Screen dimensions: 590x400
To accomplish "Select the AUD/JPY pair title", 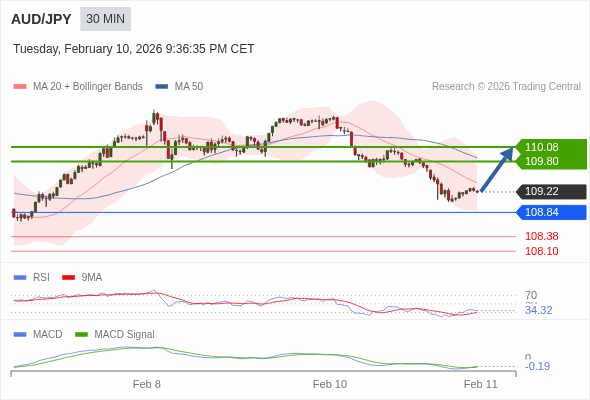I will tap(41, 19).
